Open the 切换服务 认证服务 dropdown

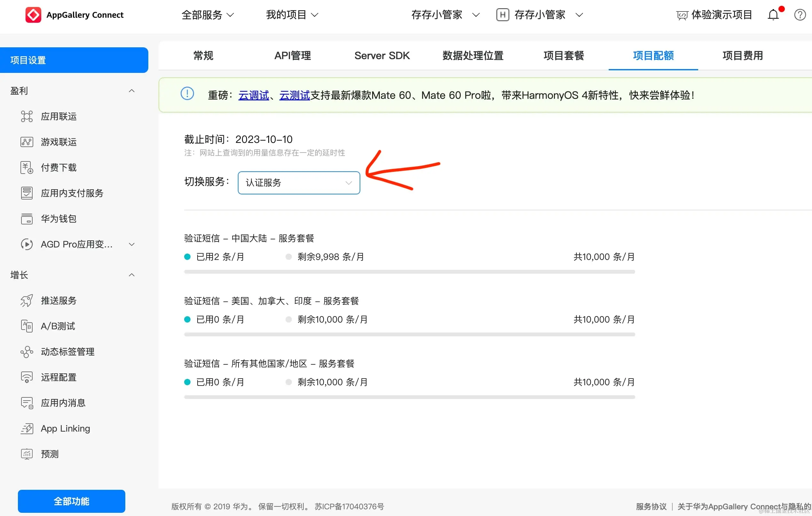point(299,183)
